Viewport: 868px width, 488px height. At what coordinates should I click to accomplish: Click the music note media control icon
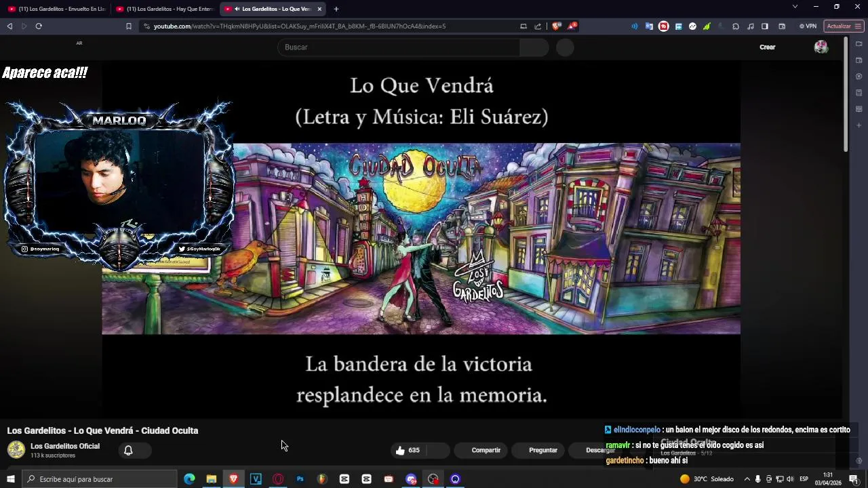750,26
